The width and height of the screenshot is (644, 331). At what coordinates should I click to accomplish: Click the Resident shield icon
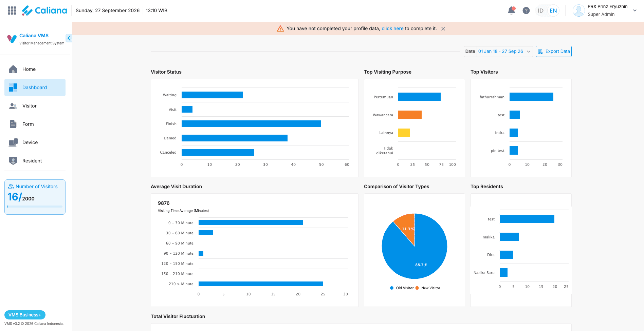(13, 161)
